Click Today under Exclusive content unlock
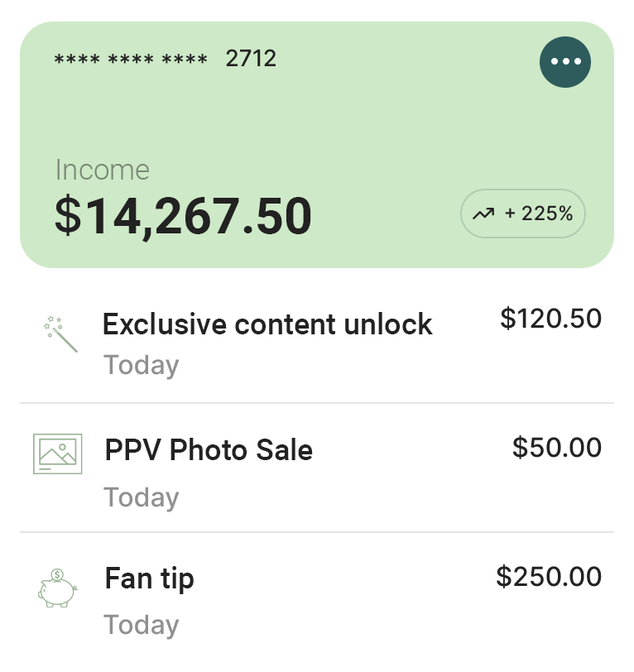Viewport: 634px width, 672px height. point(142,365)
